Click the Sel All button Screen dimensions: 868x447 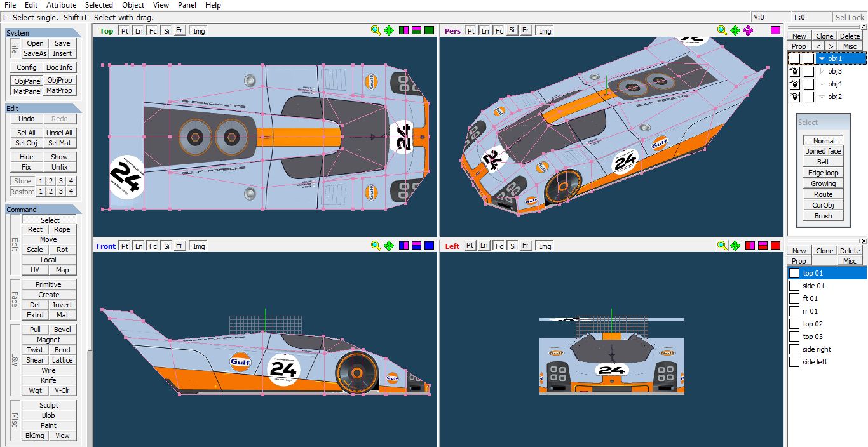coord(27,133)
